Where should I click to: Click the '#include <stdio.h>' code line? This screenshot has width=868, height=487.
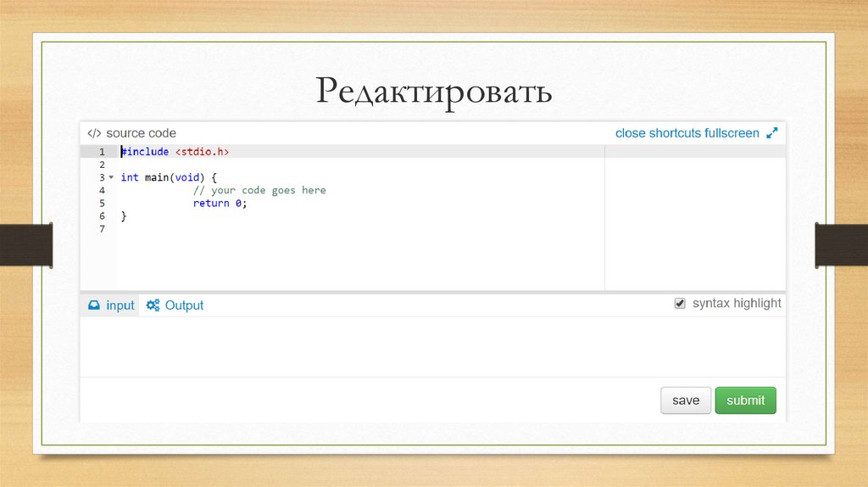175,151
